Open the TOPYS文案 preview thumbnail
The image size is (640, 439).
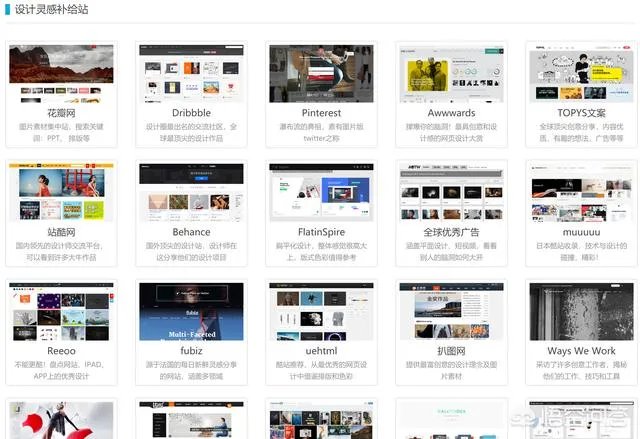(x=580, y=73)
